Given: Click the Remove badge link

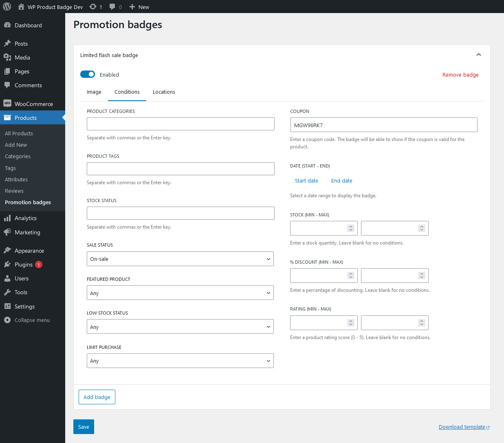Looking at the screenshot, I should click(460, 75).
